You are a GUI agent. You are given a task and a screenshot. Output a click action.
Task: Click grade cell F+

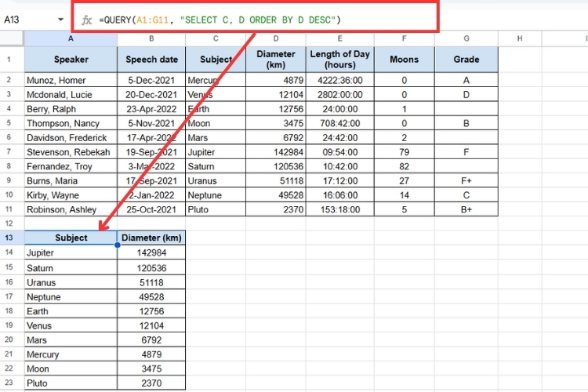coord(466,181)
